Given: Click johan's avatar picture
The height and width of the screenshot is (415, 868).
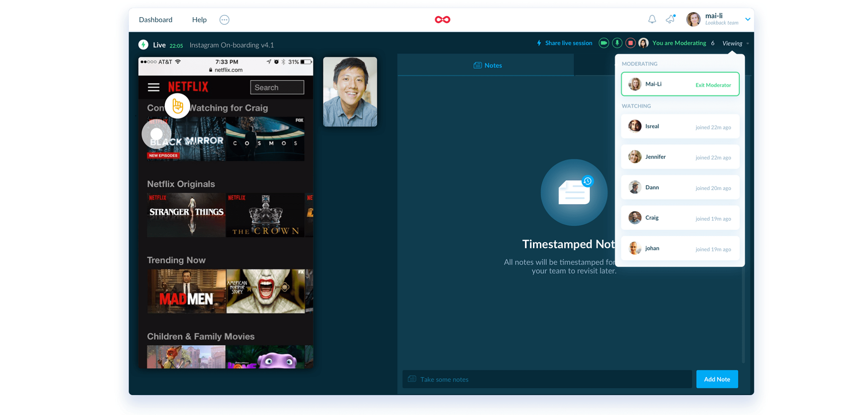Looking at the screenshot, I should [635, 248].
